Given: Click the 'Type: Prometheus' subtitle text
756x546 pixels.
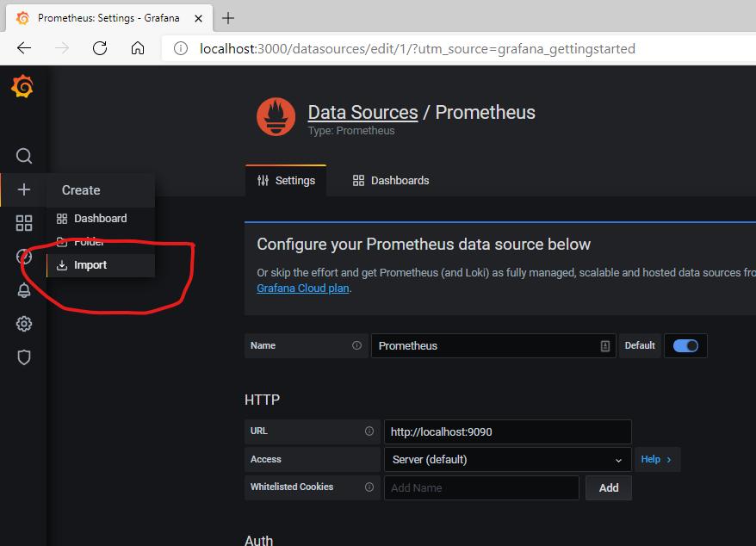Looking at the screenshot, I should point(351,131).
